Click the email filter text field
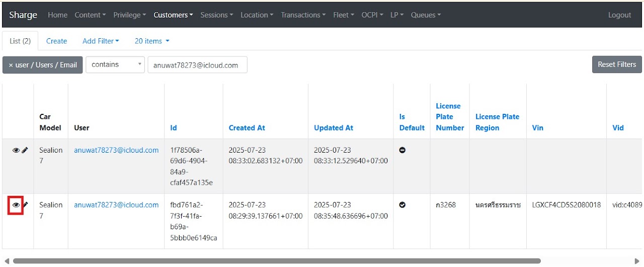Screen dimensions: 644x267 click(x=197, y=65)
